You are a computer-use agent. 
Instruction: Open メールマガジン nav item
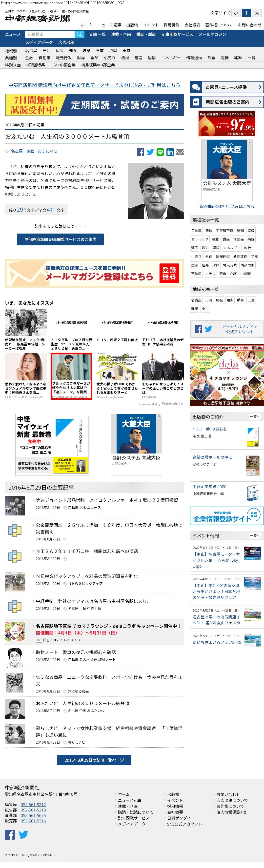(x=213, y=34)
